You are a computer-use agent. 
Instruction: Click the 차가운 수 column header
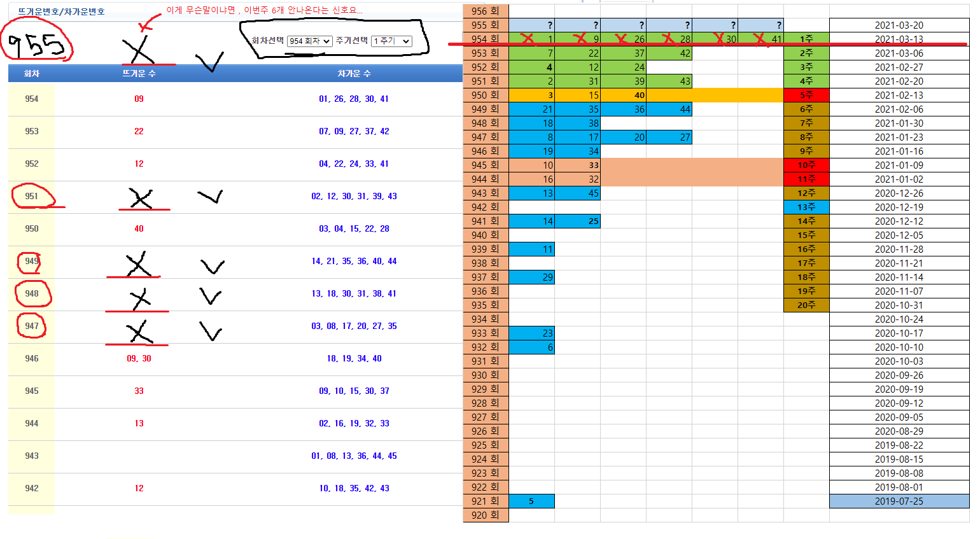tap(354, 74)
